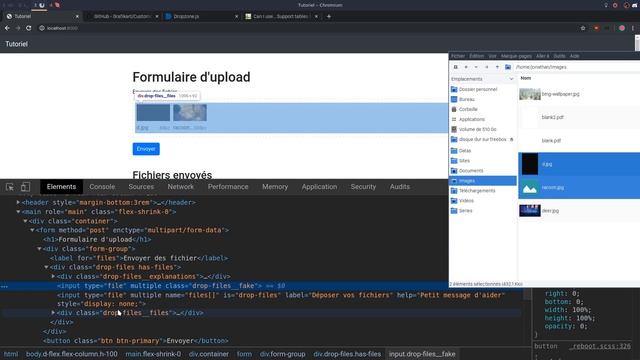Click the Applications icon in file manager sidebar
This screenshot has width=640, height=360.
click(454, 119)
